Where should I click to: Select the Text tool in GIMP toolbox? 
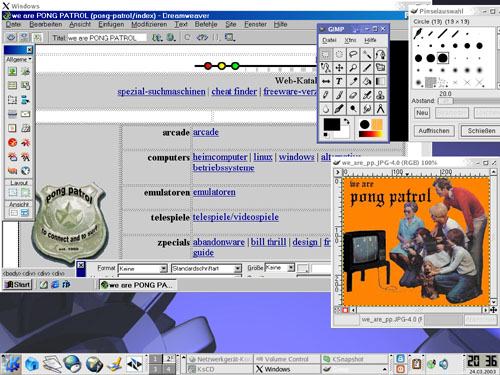pos(339,81)
